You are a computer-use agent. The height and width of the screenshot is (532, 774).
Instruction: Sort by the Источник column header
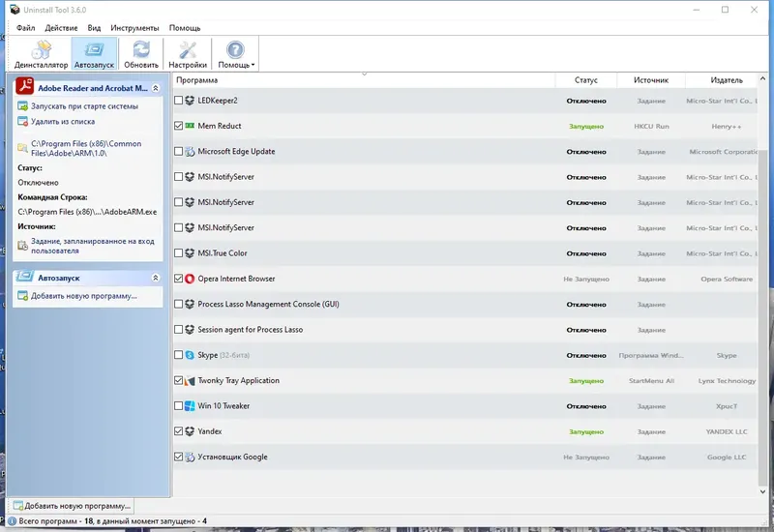(651, 80)
